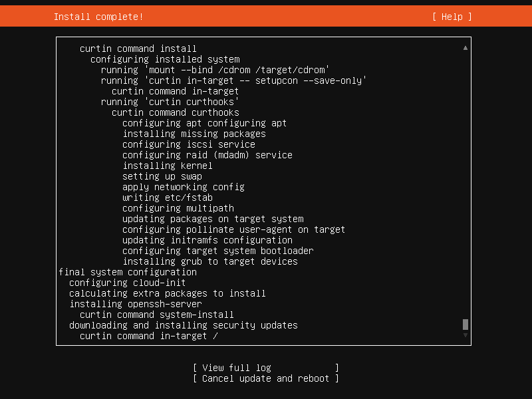Screen dimensions: 532x399
Task: Click the Install complete! title text
Action: coord(98,17)
